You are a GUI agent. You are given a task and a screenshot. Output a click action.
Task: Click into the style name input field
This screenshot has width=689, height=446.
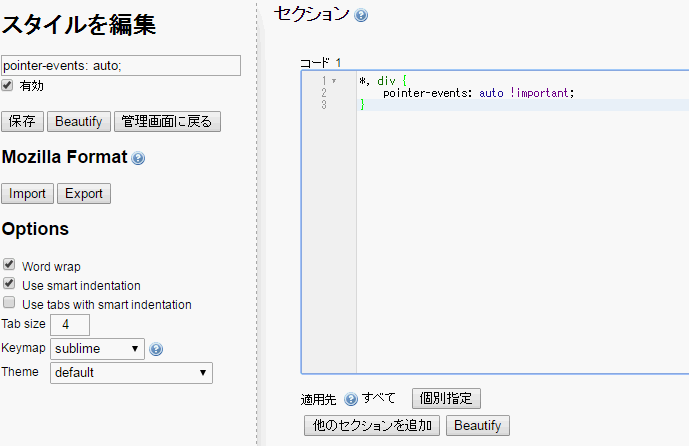tap(121, 65)
